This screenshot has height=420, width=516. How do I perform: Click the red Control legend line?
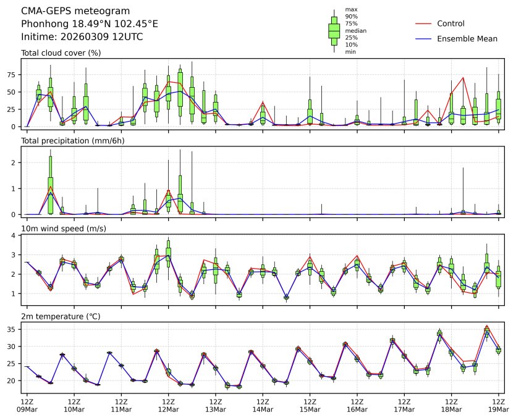pos(422,23)
